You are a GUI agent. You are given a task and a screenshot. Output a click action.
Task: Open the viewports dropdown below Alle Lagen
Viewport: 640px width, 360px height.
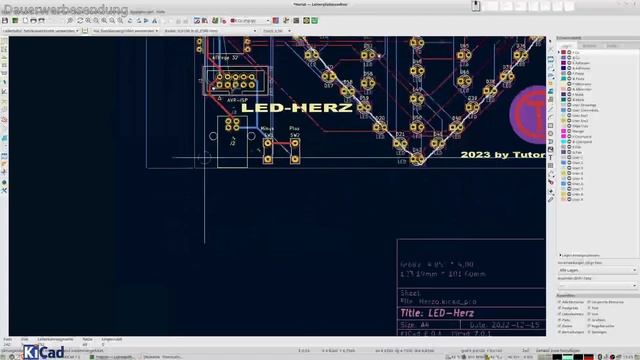[x=597, y=285]
